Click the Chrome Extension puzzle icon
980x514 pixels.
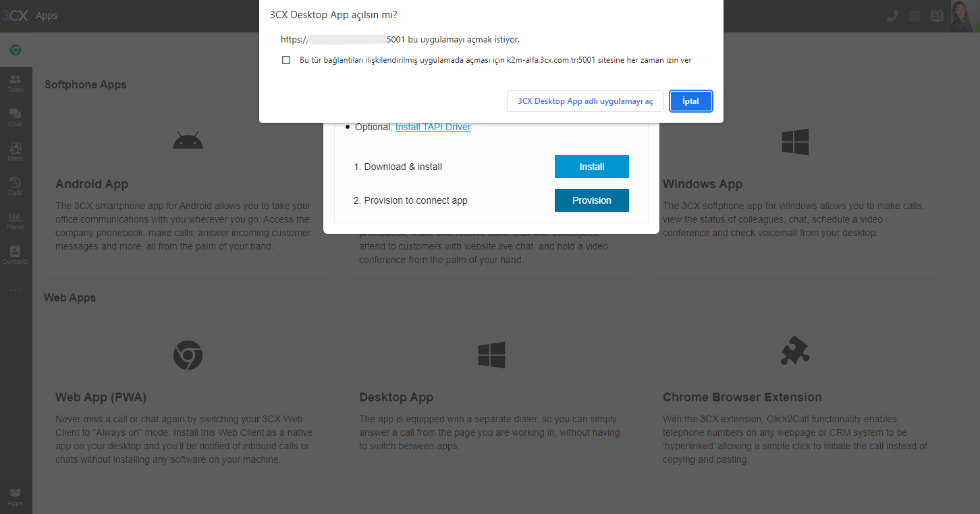pyautogui.click(x=795, y=351)
